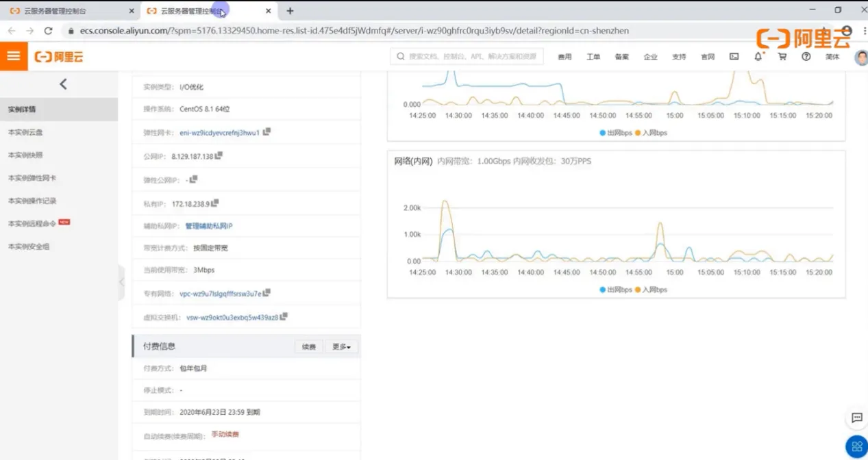Select 本实例云盘 in the sidebar
This screenshot has height=460, width=868.
tap(25, 132)
